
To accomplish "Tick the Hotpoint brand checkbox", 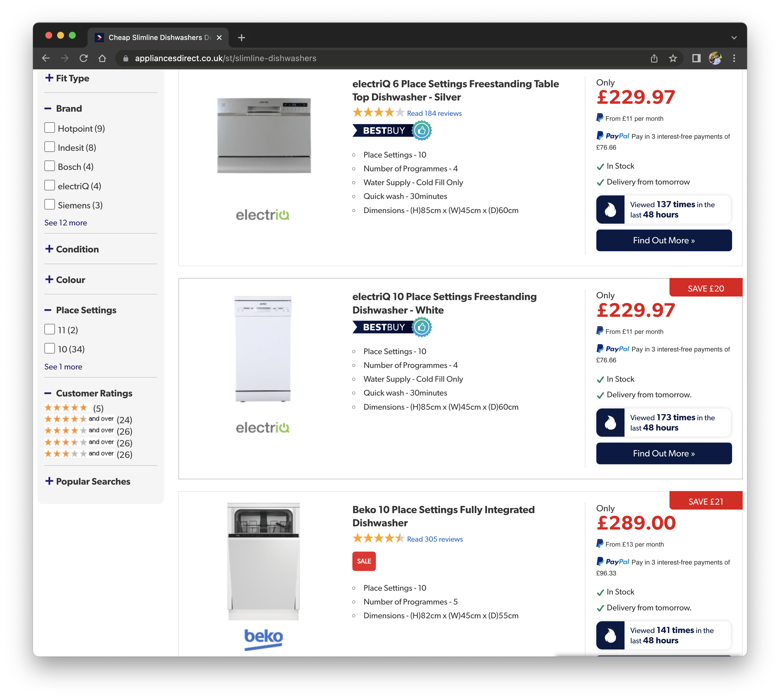I will click(x=50, y=128).
